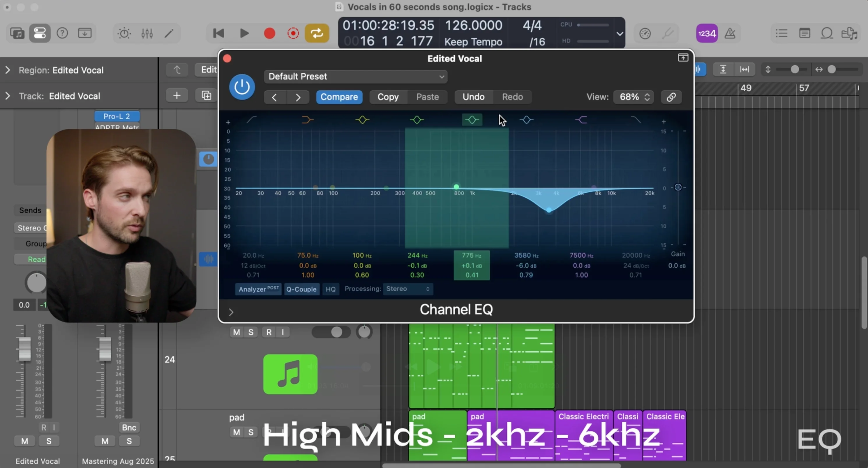This screenshot has height=468, width=868.
Task: Toggle the Channel EQ power button
Action: coord(241,86)
